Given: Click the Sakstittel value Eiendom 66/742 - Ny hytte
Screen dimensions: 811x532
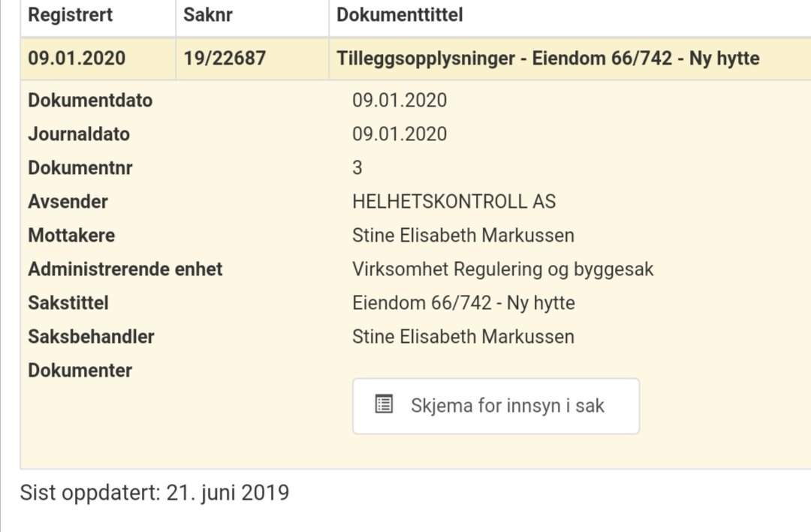Looking at the screenshot, I should point(463,303).
